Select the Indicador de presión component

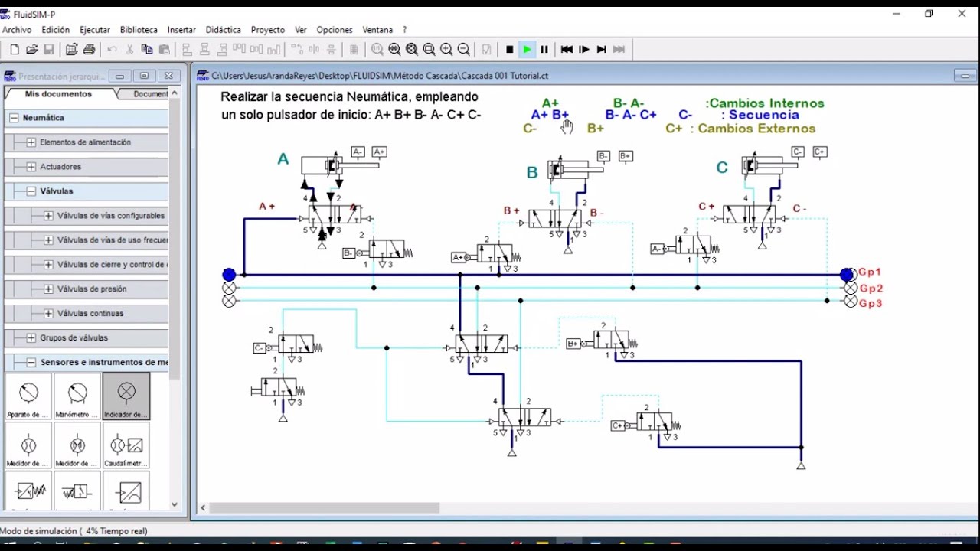pos(126,396)
